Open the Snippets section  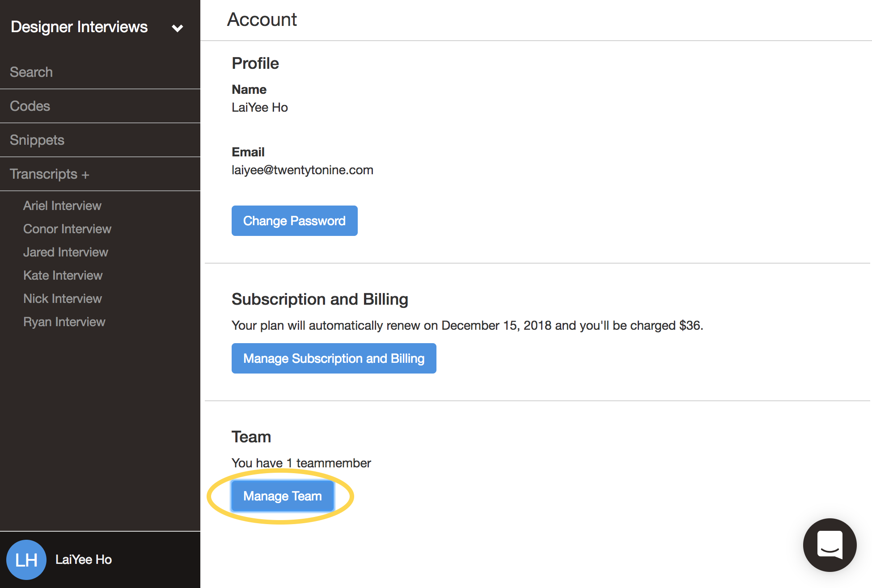(x=37, y=140)
